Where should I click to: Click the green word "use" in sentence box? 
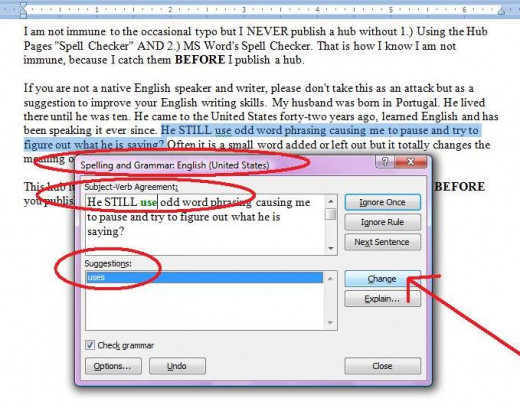pyautogui.click(x=148, y=202)
